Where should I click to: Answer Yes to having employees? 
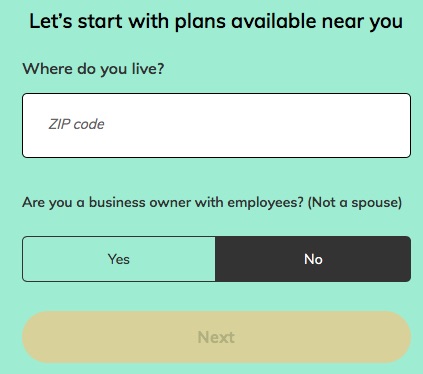119,259
